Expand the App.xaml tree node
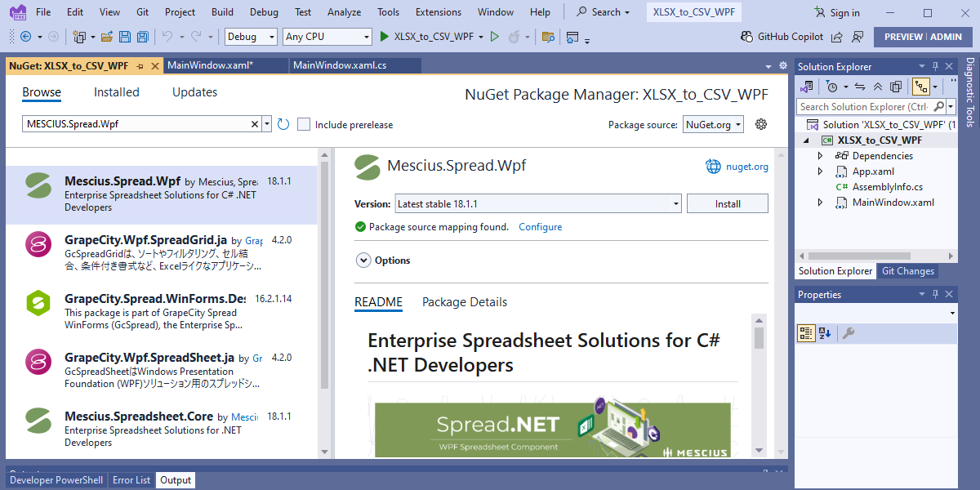The height and width of the screenshot is (490, 980). pyautogui.click(x=821, y=171)
